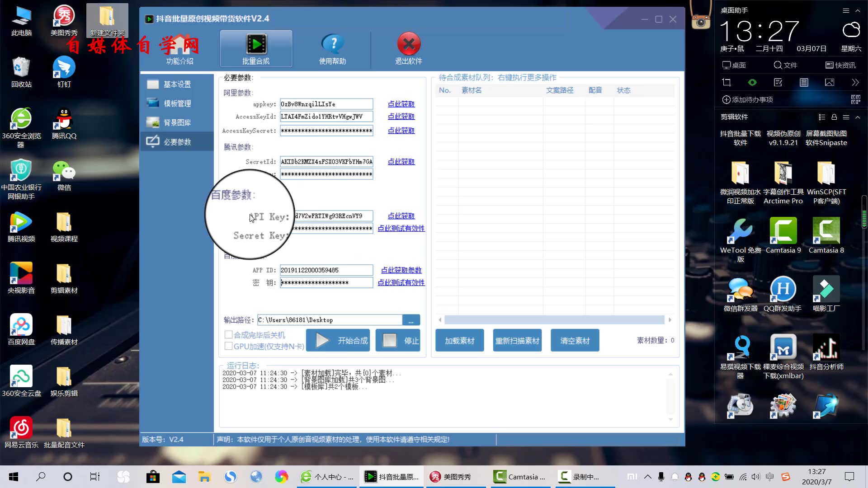Select 必要参数 in the sidebar

point(177,142)
